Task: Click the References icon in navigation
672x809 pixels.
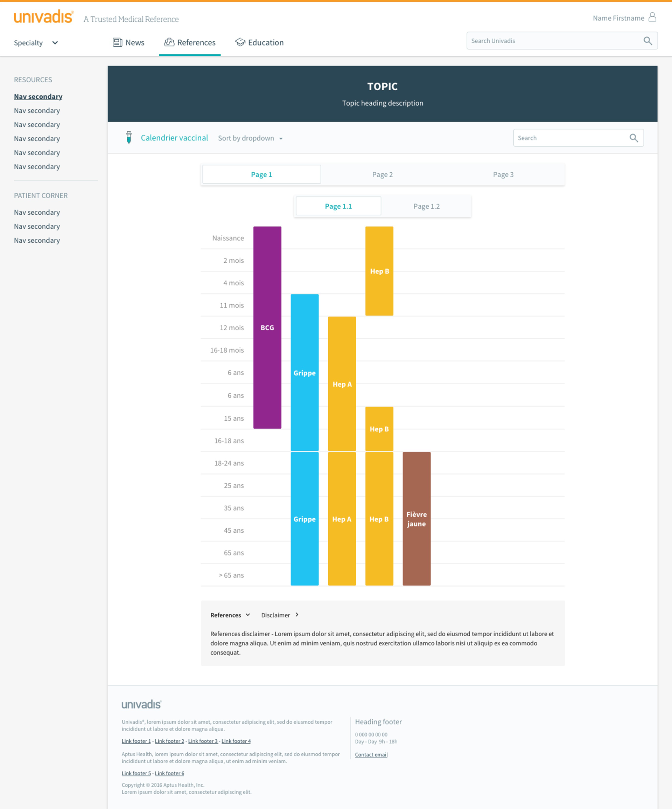Action: click(169, 42)
